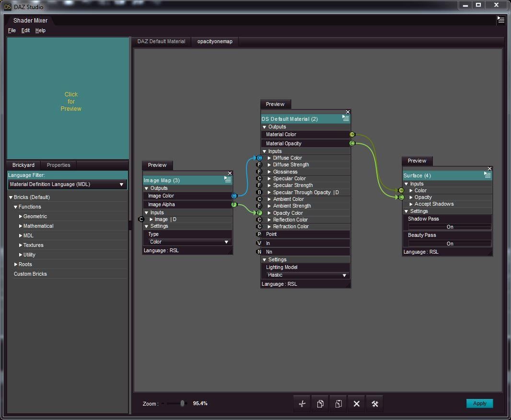Image resolution: width=511 pixels, height=420 pixels.
Task: Collapse Image Map Outputs section
Action: [147, 188]
